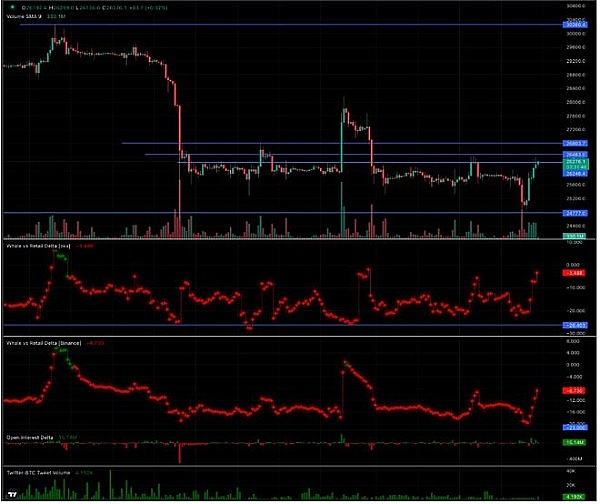Image resolution: width=600 pixels, height=504 pixels.
Task: Select the Volume SMA 9 indicator legend
Action: pyautogui.click(x=36, y=16)
